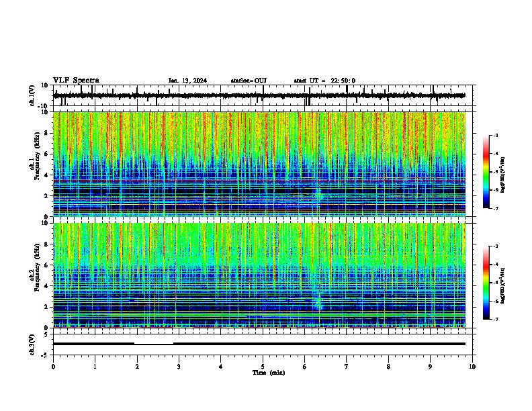Click the "4" tick on ch.2 frequency axis

coord(47,286)
